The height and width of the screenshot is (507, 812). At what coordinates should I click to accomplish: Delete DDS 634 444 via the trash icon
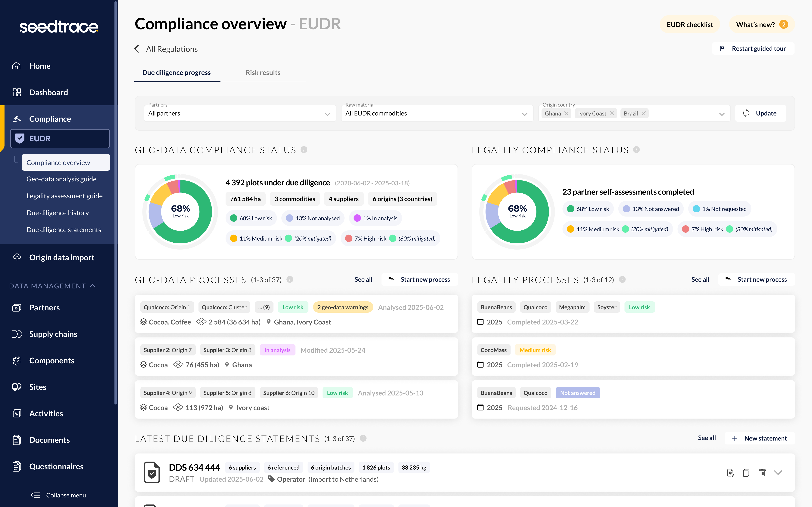tap(762, 473)
